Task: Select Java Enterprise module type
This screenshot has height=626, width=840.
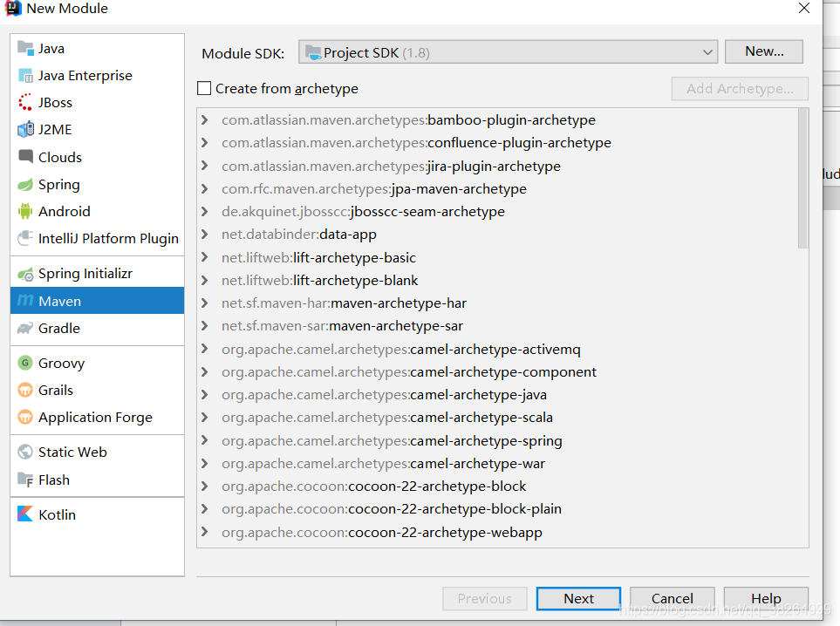Action: [x=97, y=76]
